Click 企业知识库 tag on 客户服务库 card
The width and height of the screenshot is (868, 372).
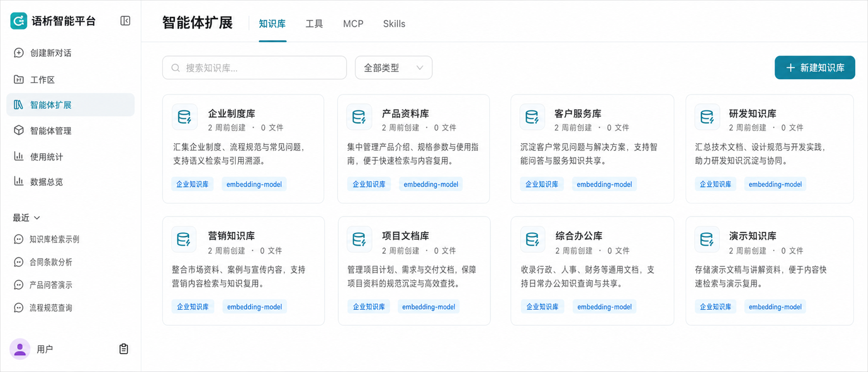[541, 184]
